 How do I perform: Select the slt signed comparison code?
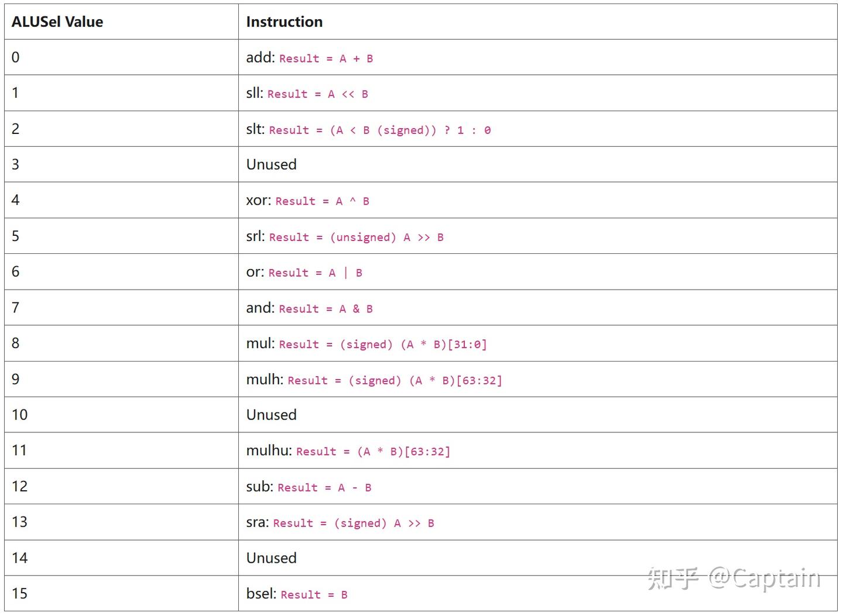coord(381,130)
